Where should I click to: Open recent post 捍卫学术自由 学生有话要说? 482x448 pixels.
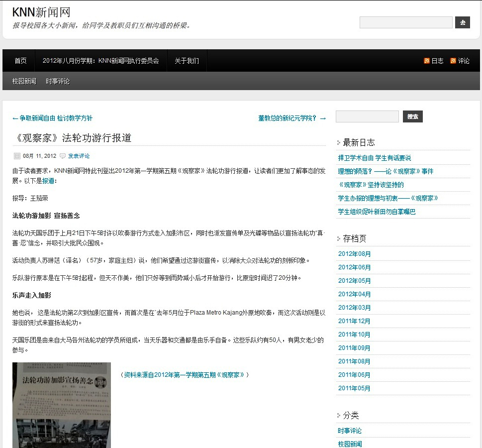click(x=374, y=158)
